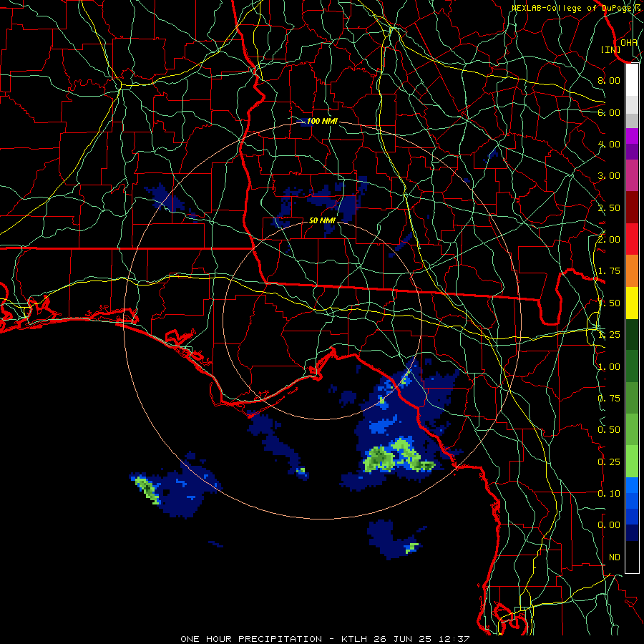Select the black ND swatch in legend
644x644 pixels.
pyautogui.click(x=632, y=557)
